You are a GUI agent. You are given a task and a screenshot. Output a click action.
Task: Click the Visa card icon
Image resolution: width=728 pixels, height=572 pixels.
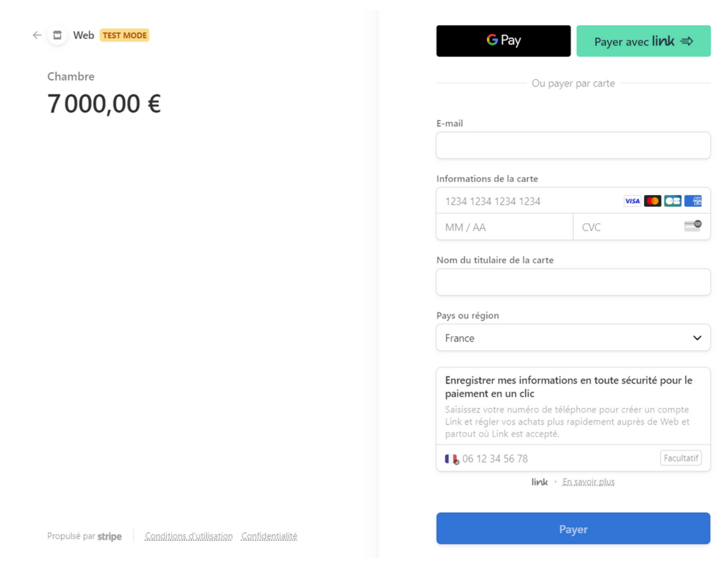pos(632,201)
